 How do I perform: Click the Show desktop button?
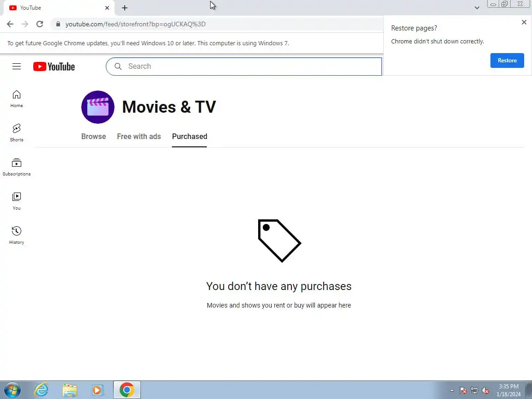click(x=529, y=390)
